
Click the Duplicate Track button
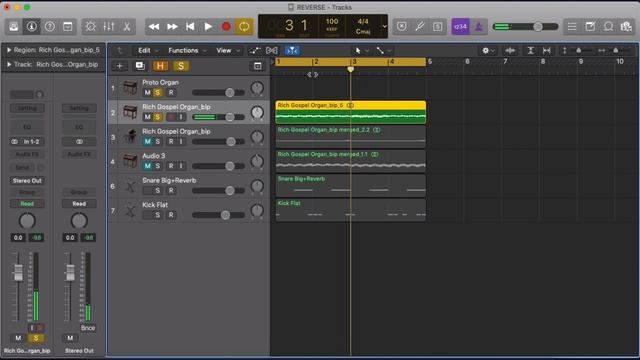tap(140, 66)
